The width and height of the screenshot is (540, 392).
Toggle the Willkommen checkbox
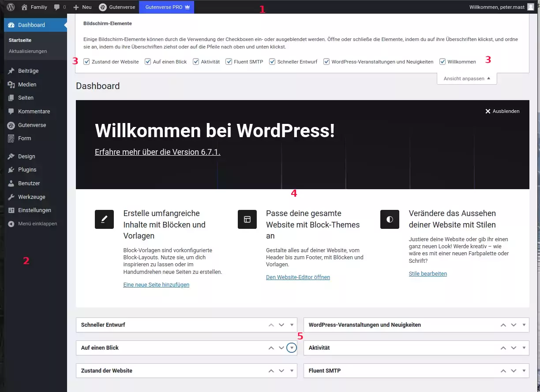point(443,62)
